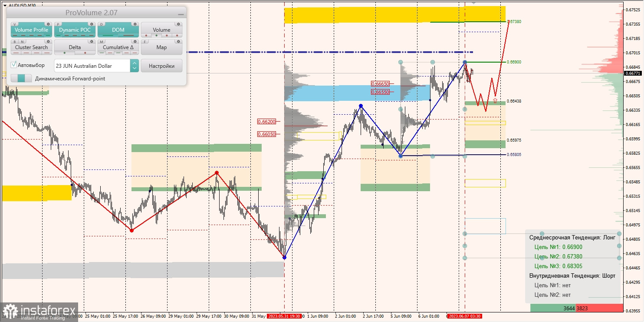Switch the Динамический Forward-point toggle

[x=21, y=78]
